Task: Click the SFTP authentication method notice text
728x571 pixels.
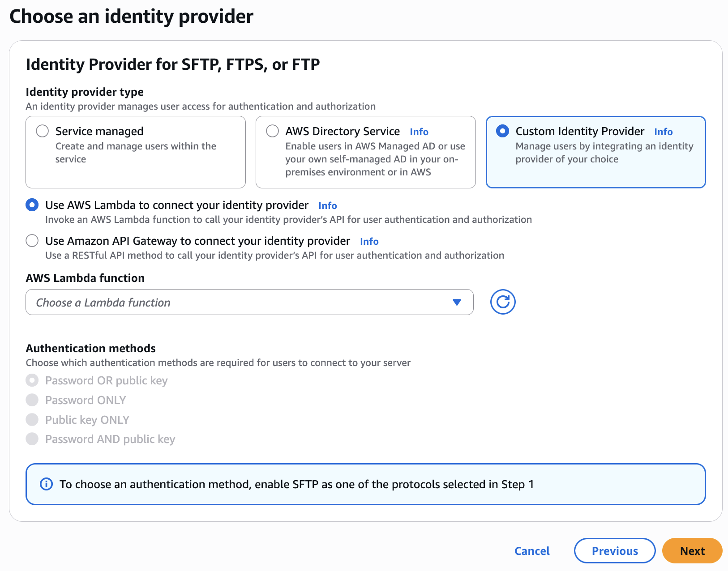Action: point(296,484)
